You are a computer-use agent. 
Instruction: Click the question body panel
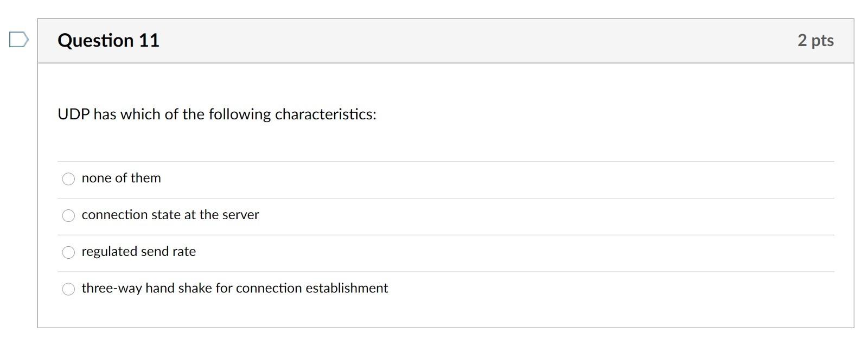pos(542,136)
